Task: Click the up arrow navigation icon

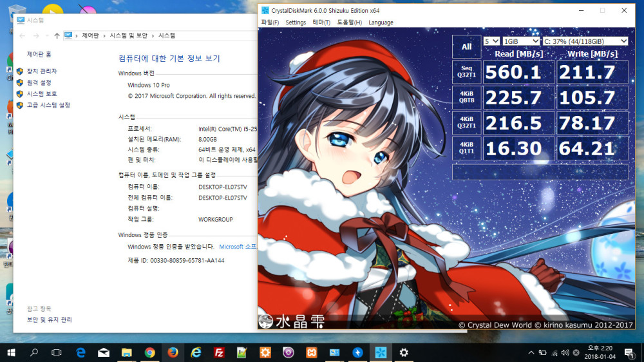Action: pos(57,35)
